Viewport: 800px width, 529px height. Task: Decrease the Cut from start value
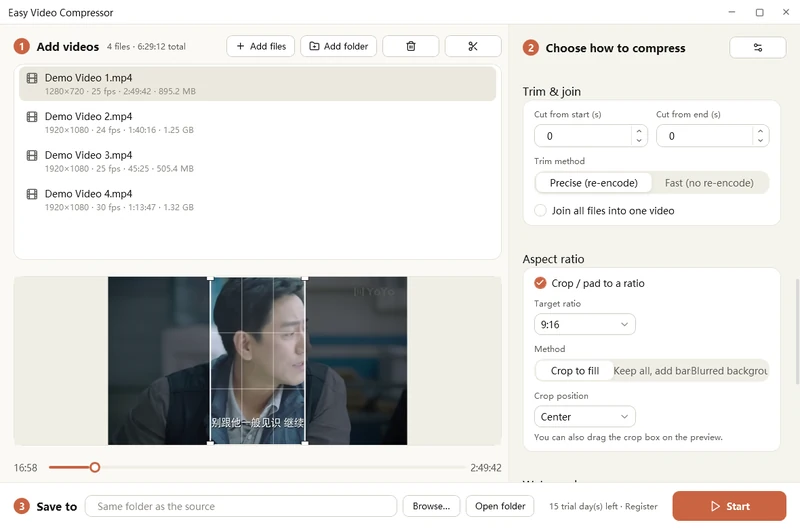coord(639,140)
